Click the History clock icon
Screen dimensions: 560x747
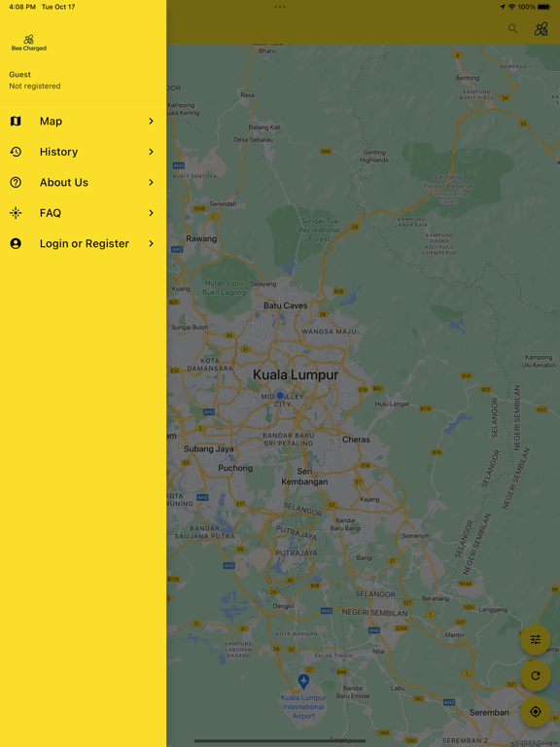click(16, 152)
